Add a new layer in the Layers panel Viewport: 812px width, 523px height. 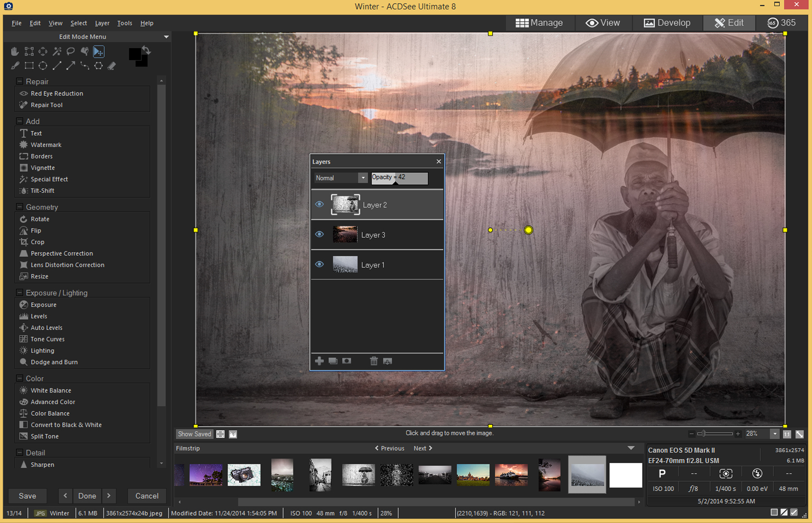click(x=319, y=361)
